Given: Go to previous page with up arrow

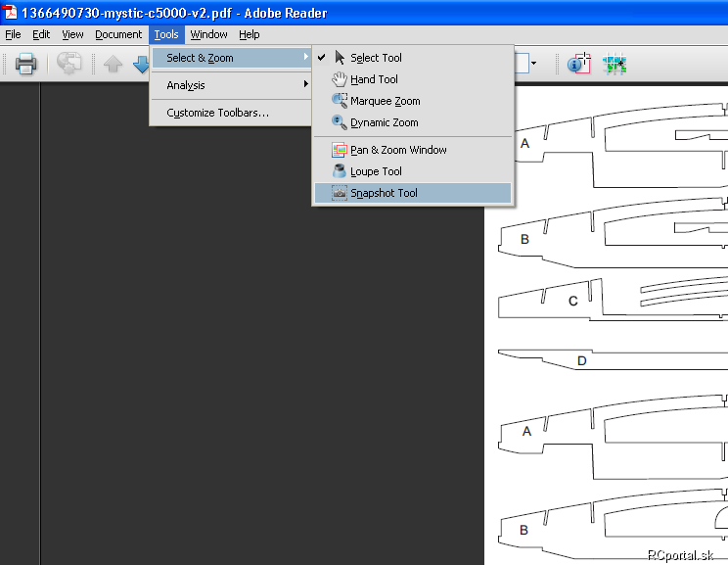Looking at the screenshot, I should click(113, 64).
